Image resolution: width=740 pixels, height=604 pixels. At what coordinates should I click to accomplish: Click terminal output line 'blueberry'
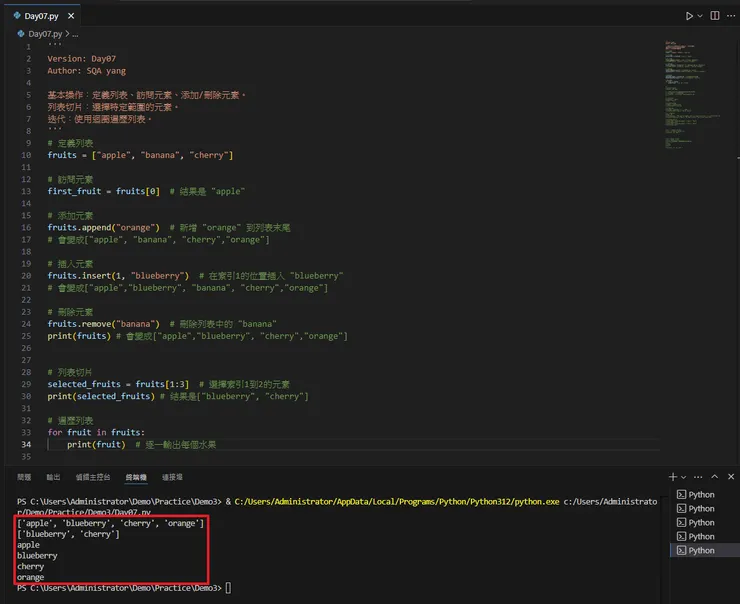37,555
